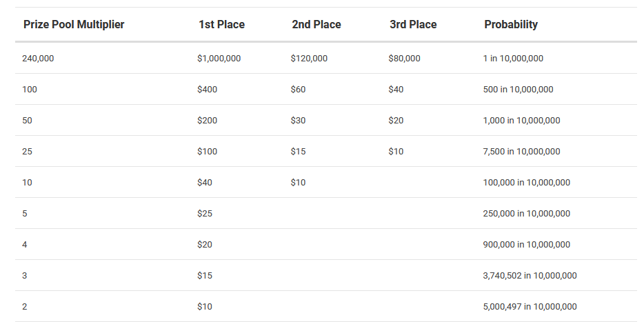
Task: Select the $25 first place cell
Action: pyautogui.click(x=205, y=213)
